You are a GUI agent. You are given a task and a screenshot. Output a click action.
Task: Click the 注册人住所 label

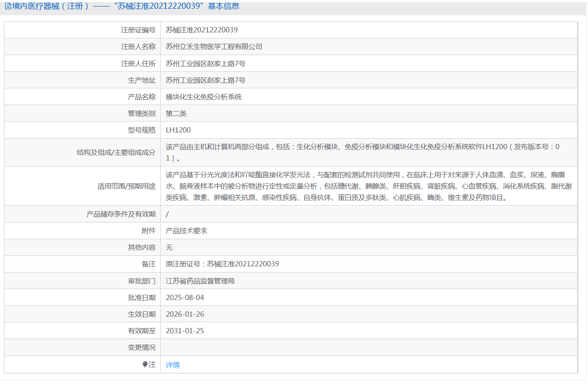pyautogui.click(x=138, y=63)
